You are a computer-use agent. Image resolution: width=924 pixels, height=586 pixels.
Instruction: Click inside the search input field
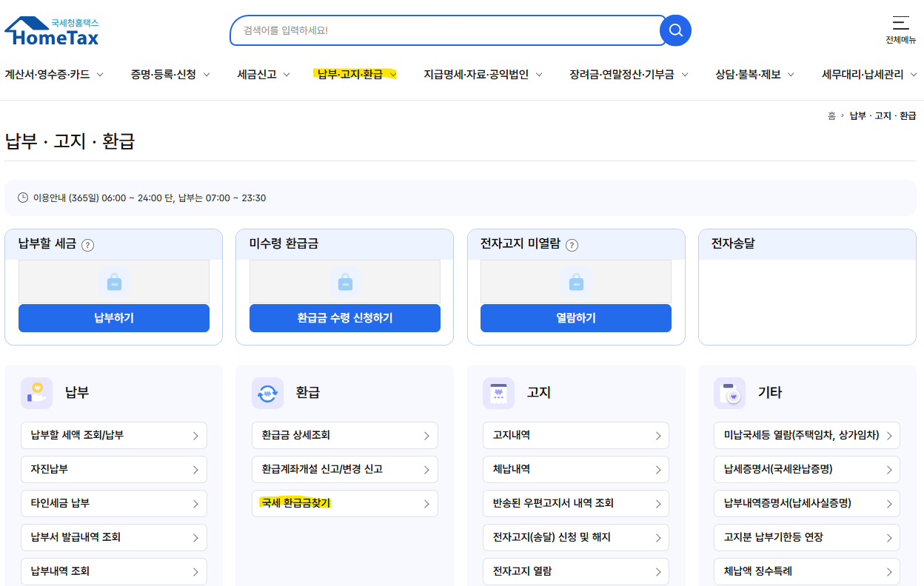pyautogui.click(x=444, y=30)
